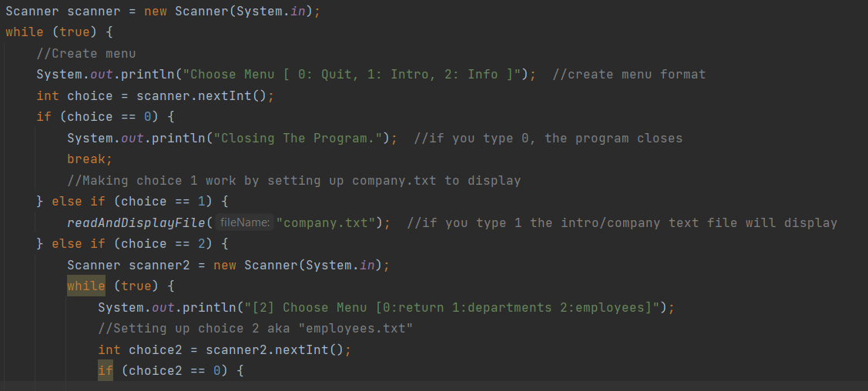Click the '//create menu format' trailing comment
The image size is (868, 391).
tap(628, 75)
